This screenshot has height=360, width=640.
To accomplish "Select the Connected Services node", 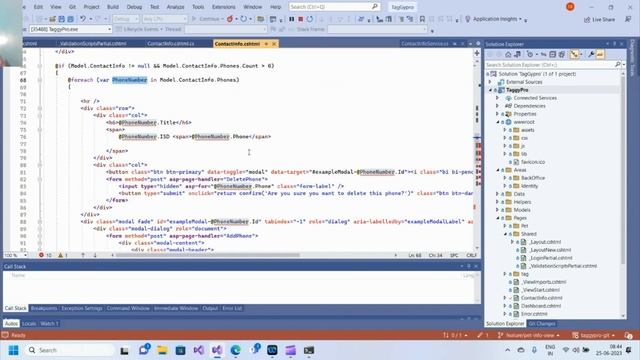I will click(x=535, y=98).
